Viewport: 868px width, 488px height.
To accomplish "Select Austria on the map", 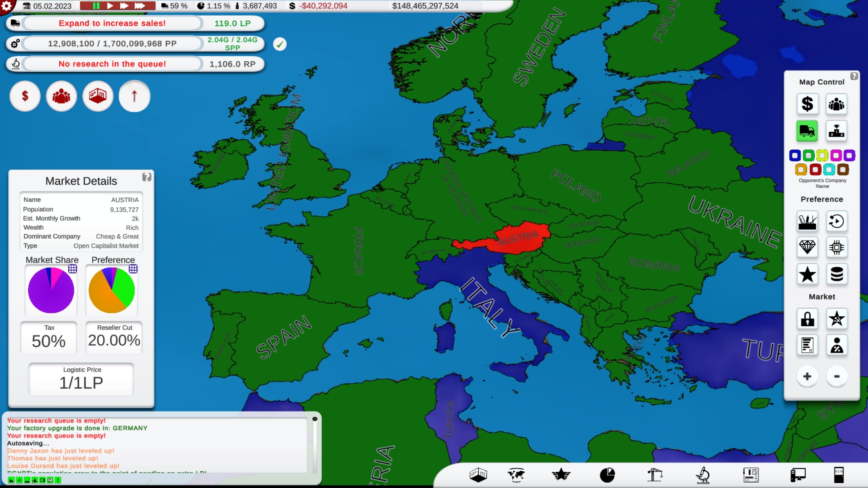I will pos(519,239).
